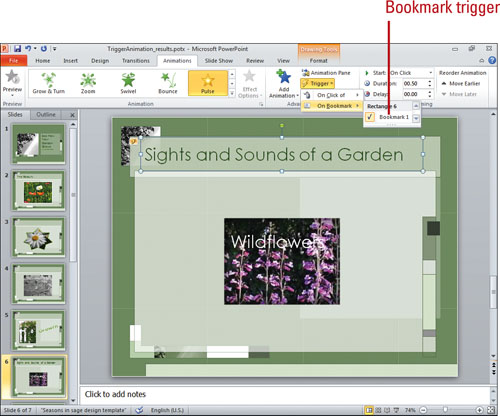This screenshot has width=500, height=416.
Task: Open the File tab
Action: tap(13, 61)
